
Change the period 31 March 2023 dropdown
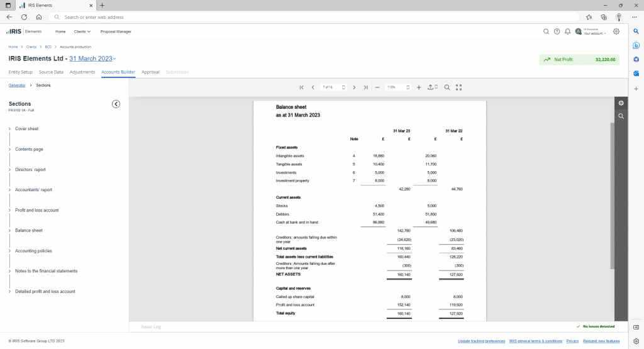coord(93,58)
